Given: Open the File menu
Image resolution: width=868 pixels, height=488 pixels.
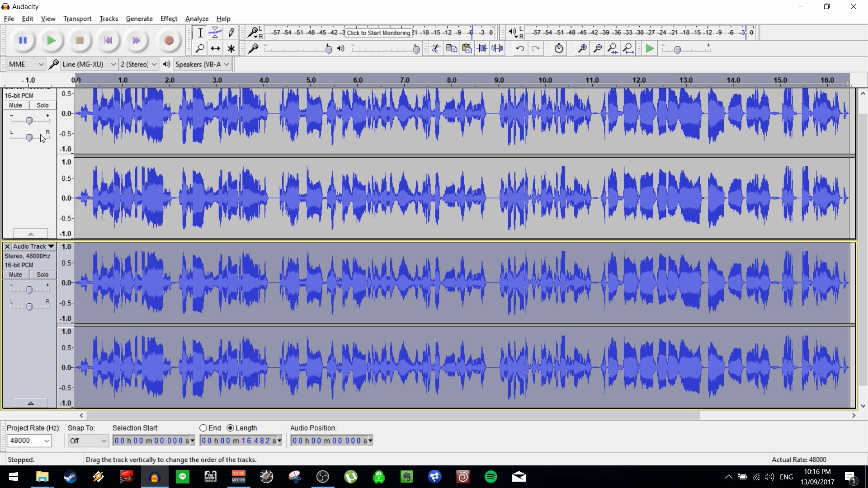Looking at the screenshot, I should pyautogui.click(x=9, y=19).
